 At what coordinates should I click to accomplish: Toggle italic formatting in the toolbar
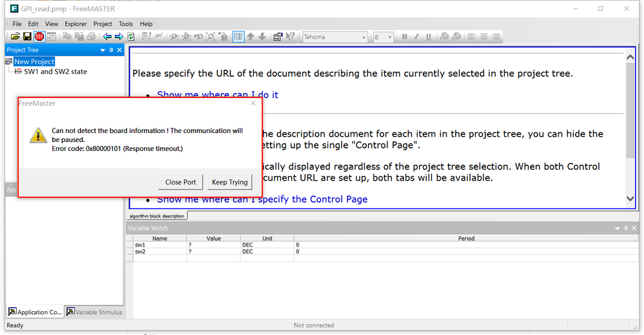point(416,37)
